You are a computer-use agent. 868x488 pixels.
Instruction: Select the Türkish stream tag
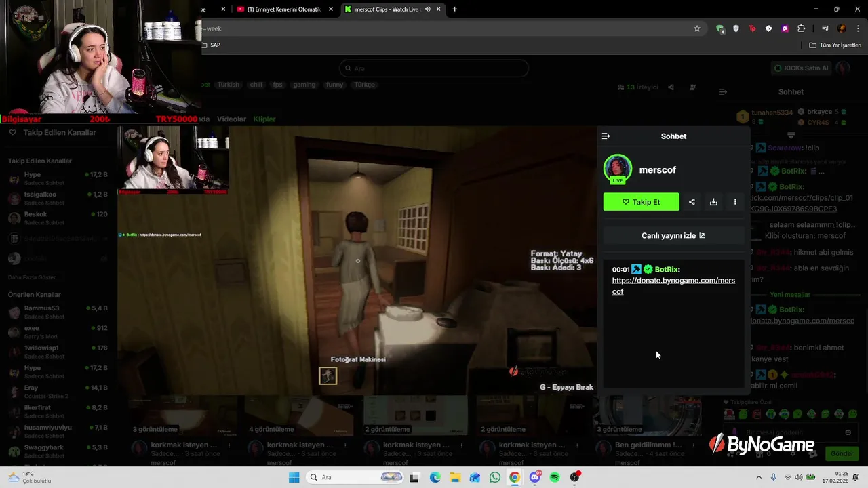point(229,85)
